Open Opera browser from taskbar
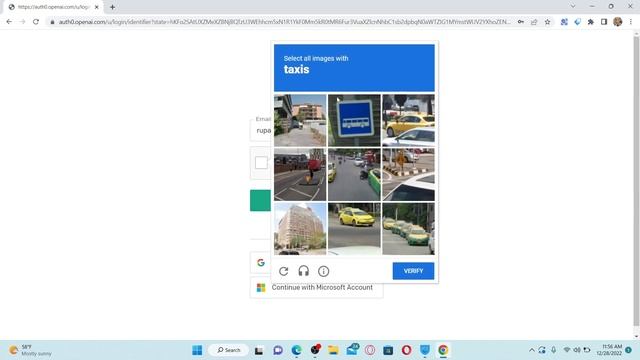The height and width of the screenshot is (360, 640). pos(407,350)
